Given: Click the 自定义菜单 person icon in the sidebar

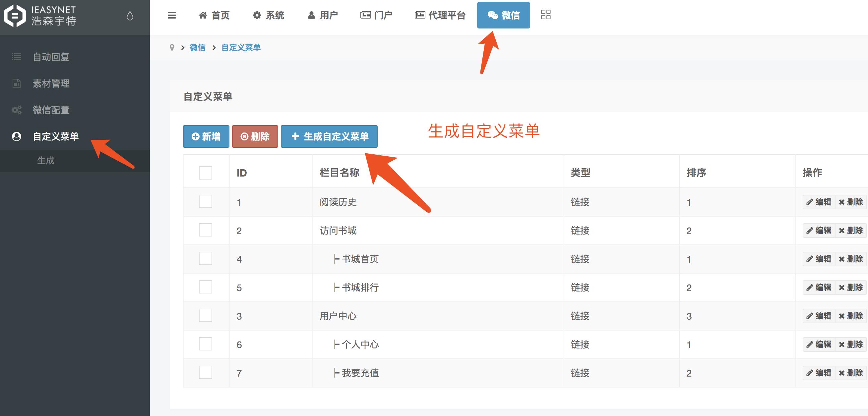Looking at the screenshot, I should tap(16, 137).
